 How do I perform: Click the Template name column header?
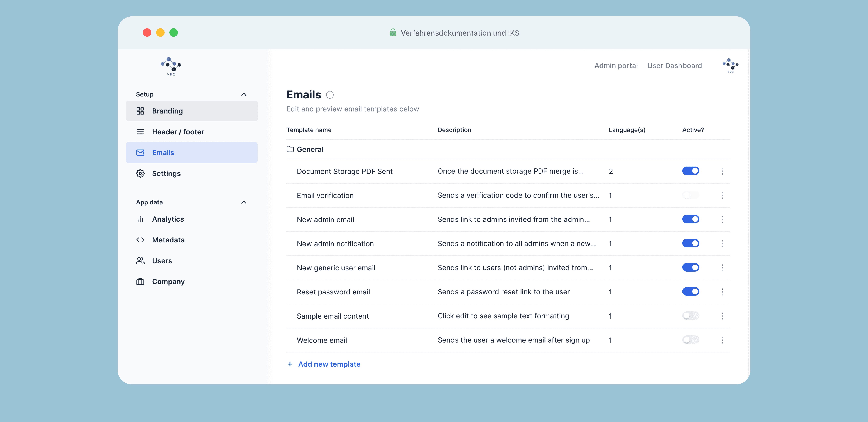point(309,130)
